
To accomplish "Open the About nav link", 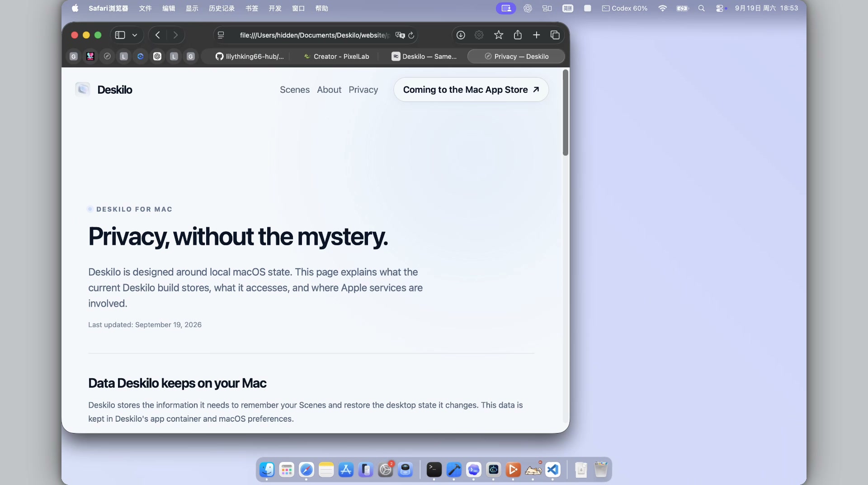I will click(x=329, y=90).
